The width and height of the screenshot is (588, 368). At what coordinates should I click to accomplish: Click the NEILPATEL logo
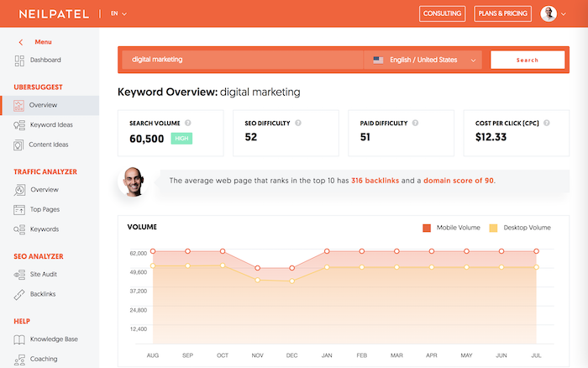coord(54,14)
